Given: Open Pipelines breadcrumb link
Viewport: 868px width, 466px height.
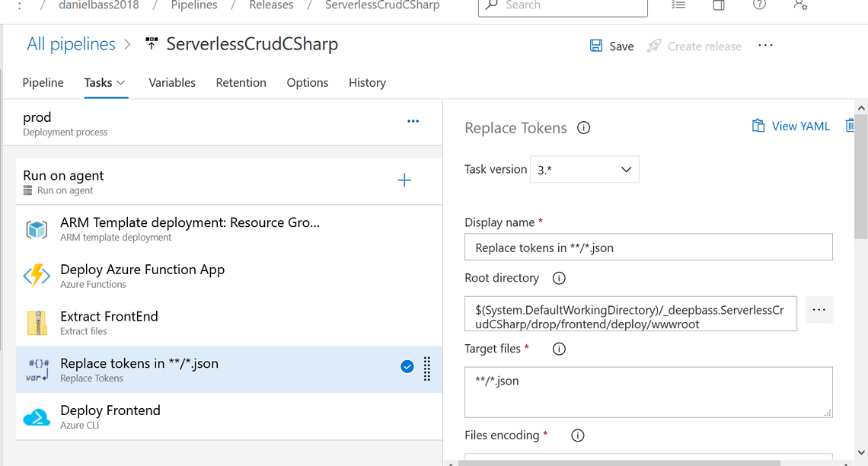Looking at the screenshot, I should (194, 5).
